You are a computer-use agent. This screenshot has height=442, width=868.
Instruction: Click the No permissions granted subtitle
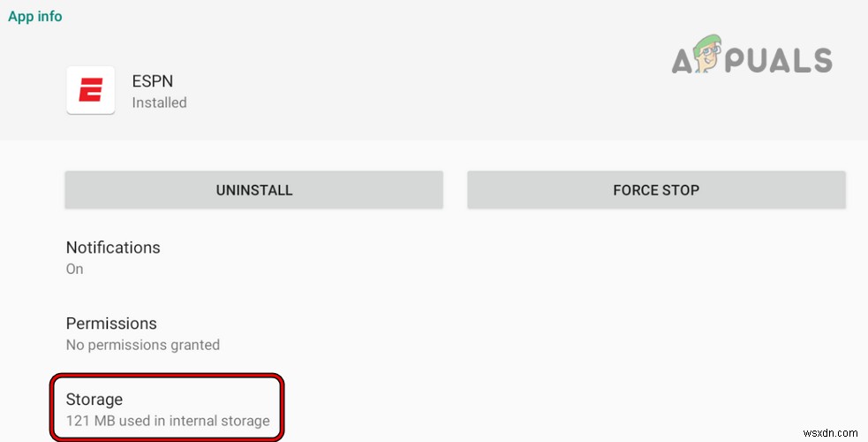[x=142, y=345]
